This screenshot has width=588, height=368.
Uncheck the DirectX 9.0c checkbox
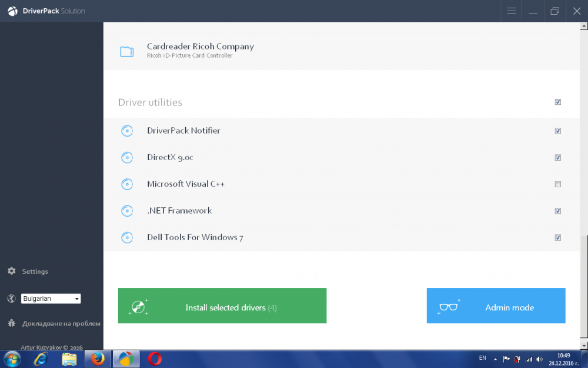(557, 157)
